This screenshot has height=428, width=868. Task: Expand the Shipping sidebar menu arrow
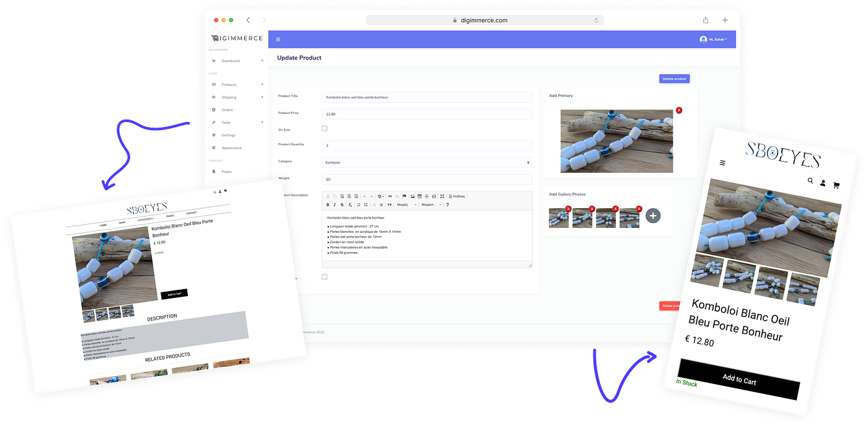tap(262, 97)
